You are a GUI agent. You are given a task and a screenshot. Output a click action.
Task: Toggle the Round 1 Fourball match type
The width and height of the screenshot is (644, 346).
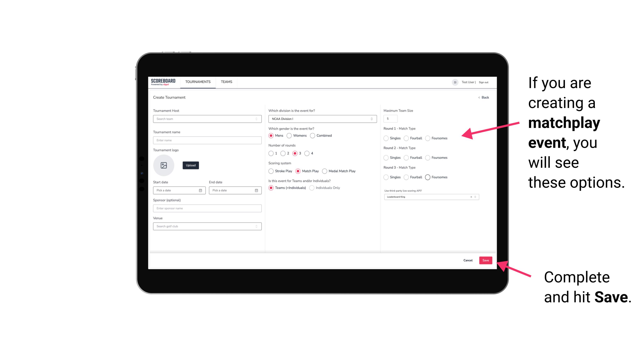[x=405, y=138]
